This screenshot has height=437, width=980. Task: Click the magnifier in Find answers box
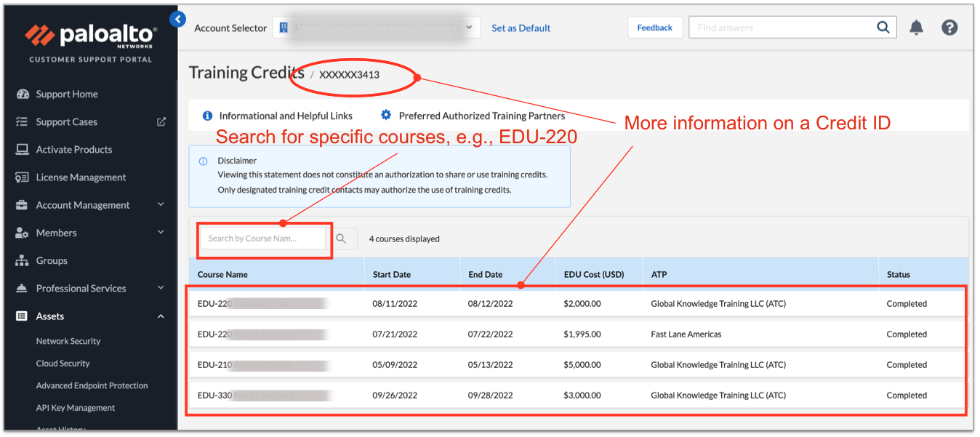tap(883, 28)
